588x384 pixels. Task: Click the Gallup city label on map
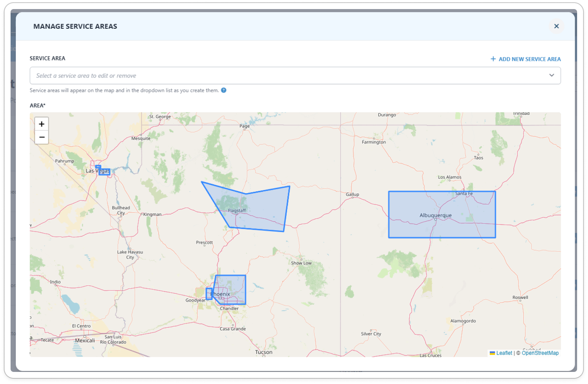352,194
